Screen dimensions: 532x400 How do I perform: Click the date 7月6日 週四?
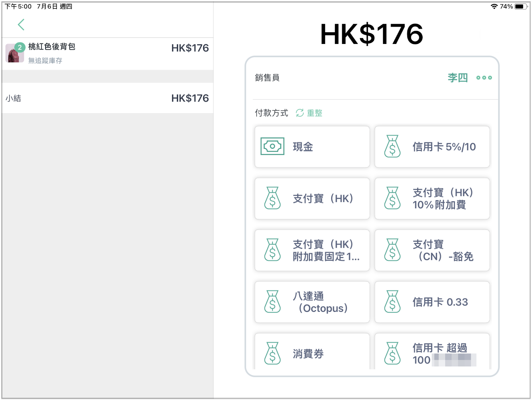click(55, 6)
